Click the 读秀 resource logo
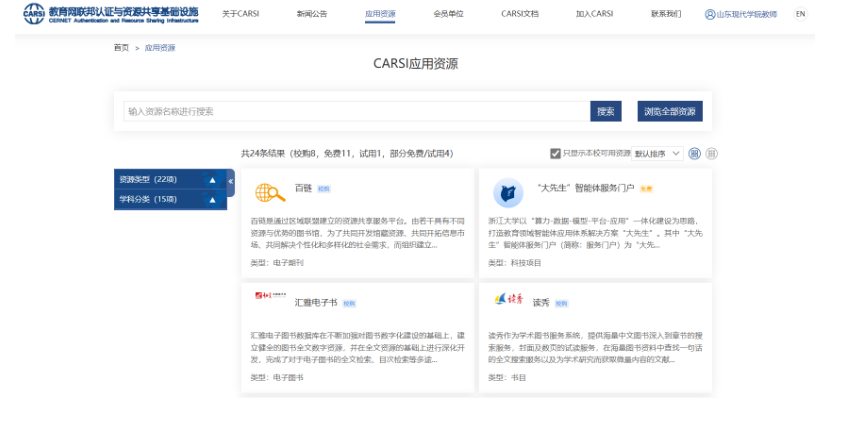 coord(508,300)
